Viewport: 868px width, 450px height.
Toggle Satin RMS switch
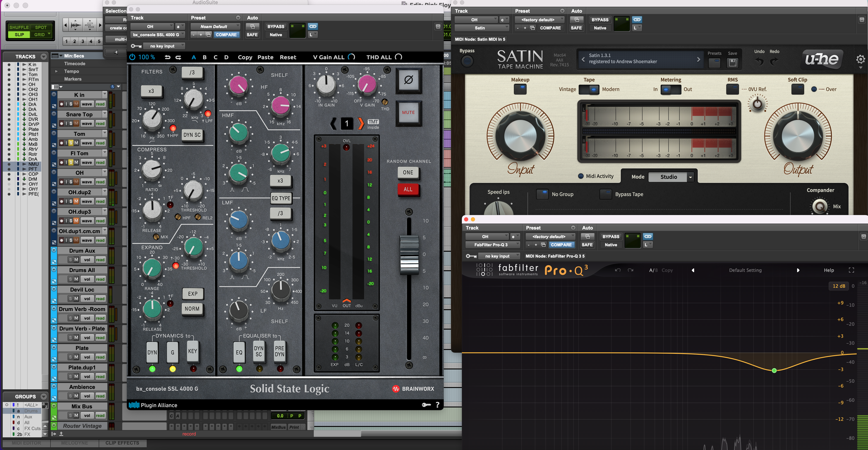click(x=733, y=89)
